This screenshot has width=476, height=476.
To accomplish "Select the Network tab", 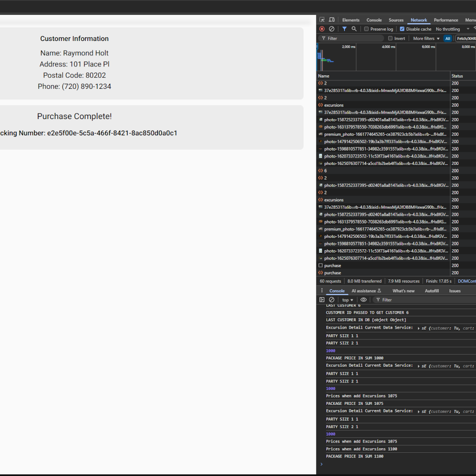I will 419,20.
